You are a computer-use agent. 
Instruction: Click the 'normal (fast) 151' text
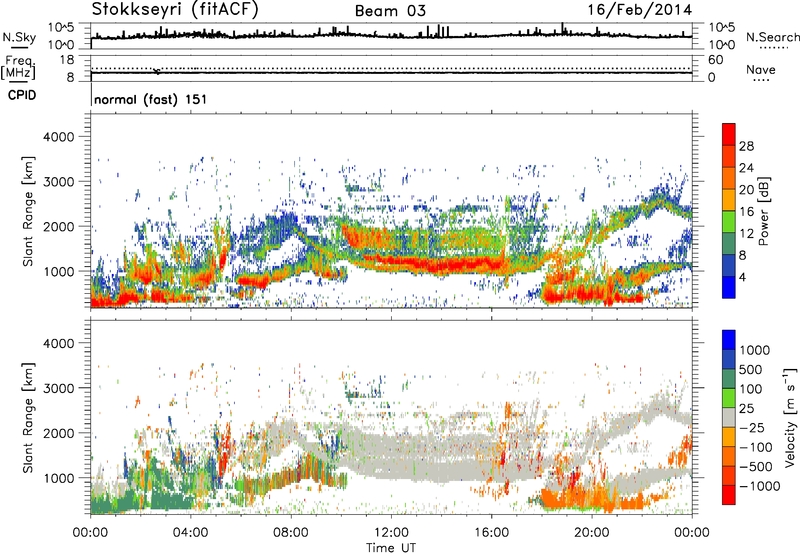(151, 99)
